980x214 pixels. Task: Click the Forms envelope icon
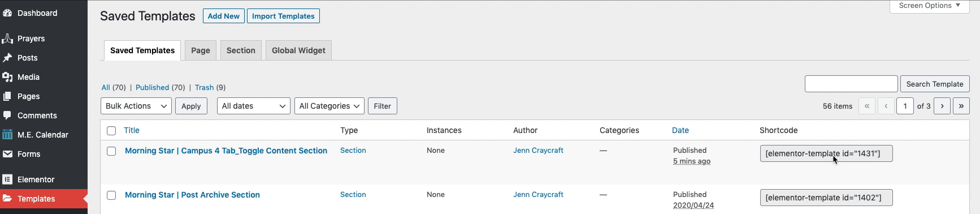coord(7,154)
